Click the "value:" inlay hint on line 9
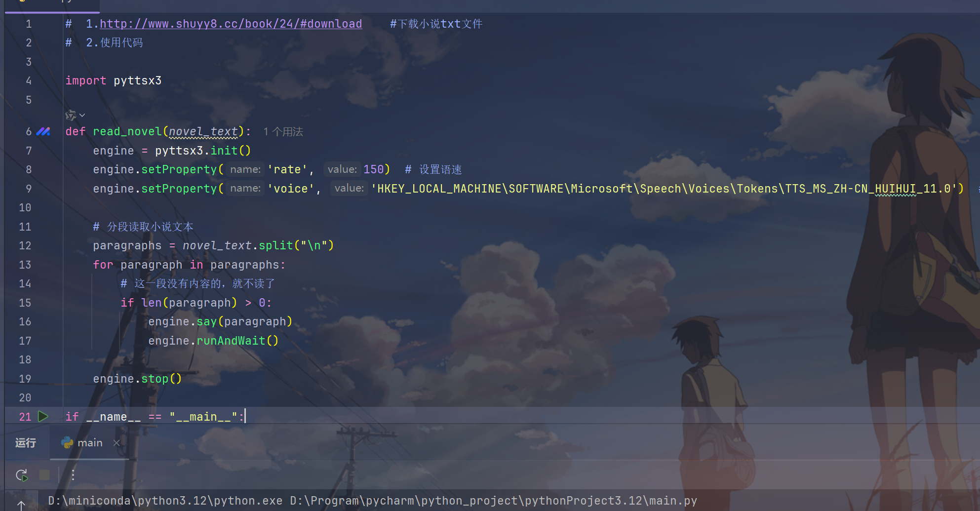Screen dimensions: 980x511 [349, 188]
